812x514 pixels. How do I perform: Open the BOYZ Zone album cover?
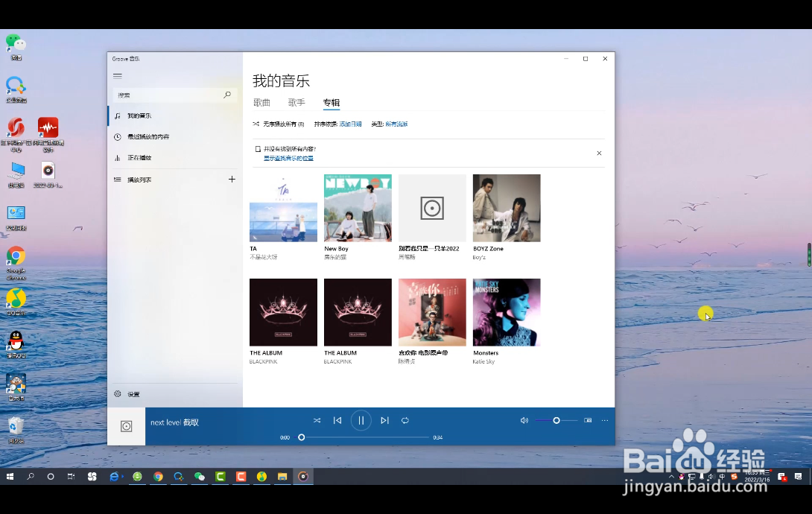tap(507, 208)
